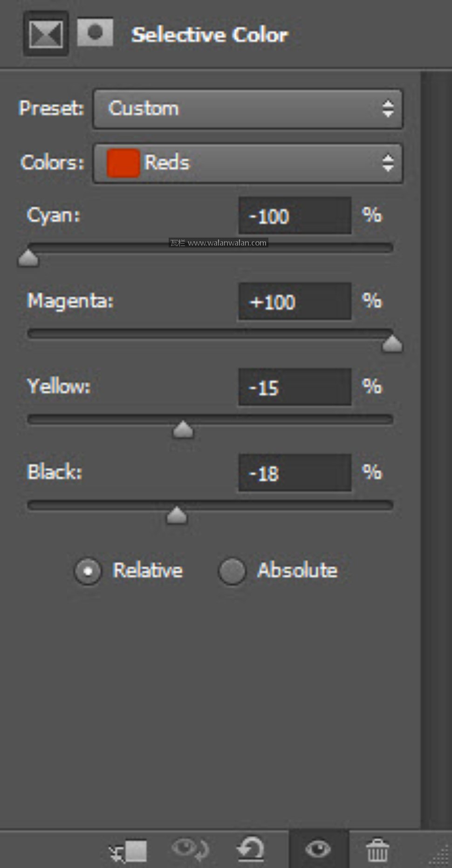The height and width of the screenshot is (868, 452).
Task: Click the Cyan percentage input field
Action: (x=294, y=216)
